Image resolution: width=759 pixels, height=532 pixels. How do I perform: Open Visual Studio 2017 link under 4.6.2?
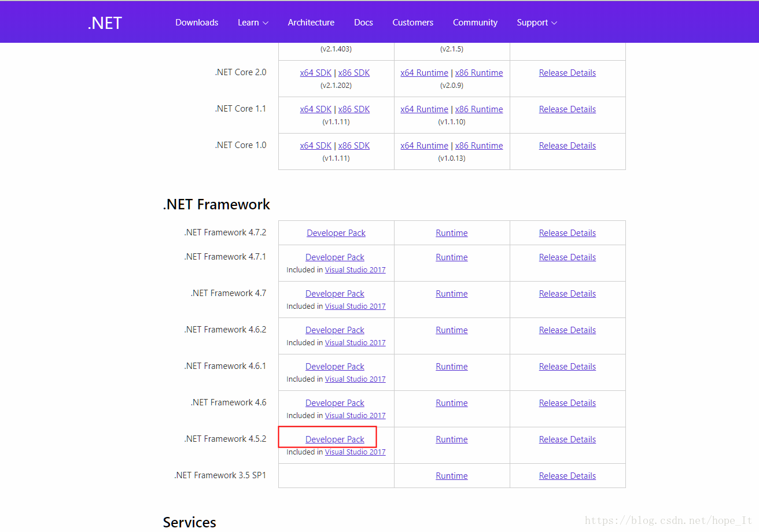355,343
